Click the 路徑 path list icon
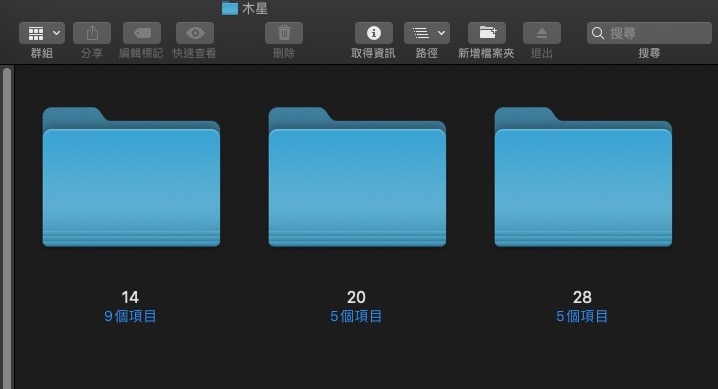718x389 pixels. tap(421, 33)
